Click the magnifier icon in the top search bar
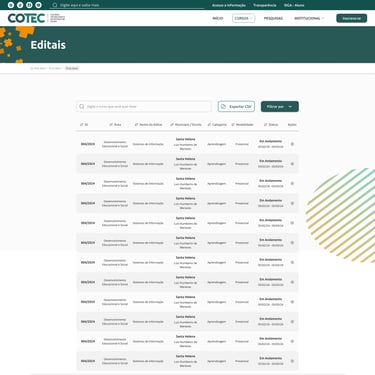 [55, 5]
